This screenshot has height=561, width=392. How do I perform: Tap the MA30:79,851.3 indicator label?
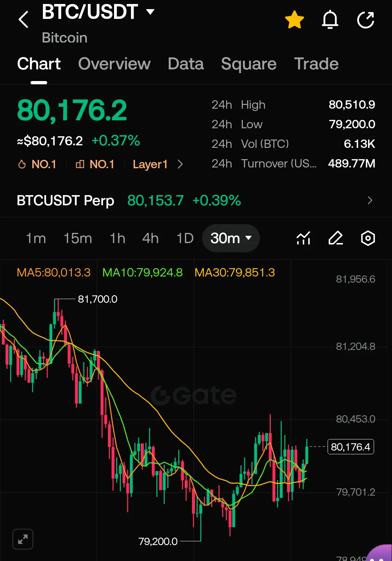(x=235, y=273)
